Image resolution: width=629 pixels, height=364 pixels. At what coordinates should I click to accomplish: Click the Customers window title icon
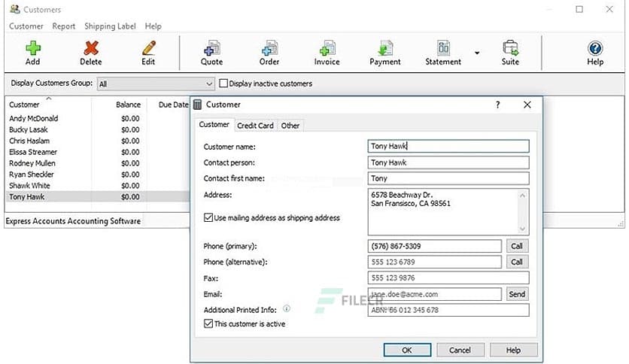click(x=15, y=9)
